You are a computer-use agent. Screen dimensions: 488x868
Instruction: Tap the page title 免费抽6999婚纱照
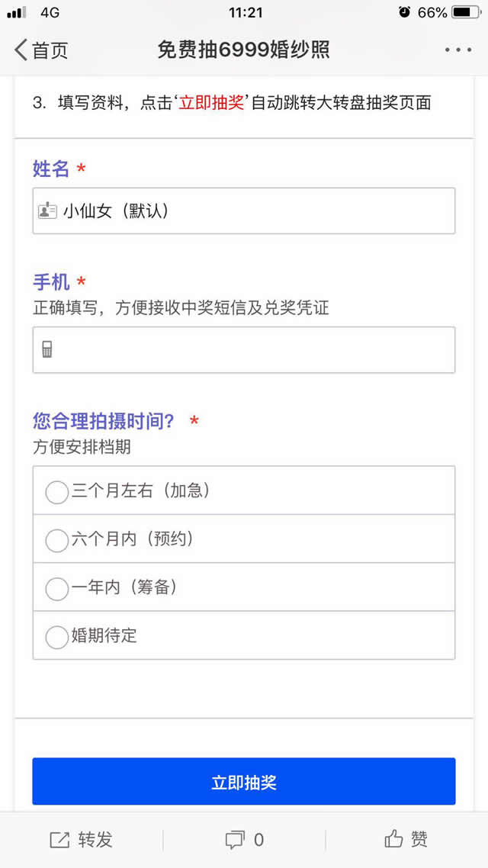click(x=243, y=50)
